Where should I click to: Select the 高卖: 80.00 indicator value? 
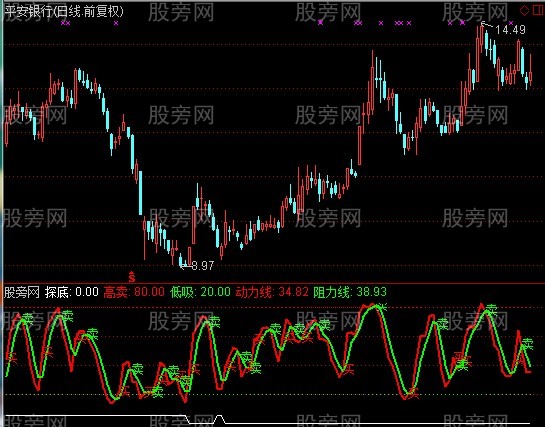(134, 292)
